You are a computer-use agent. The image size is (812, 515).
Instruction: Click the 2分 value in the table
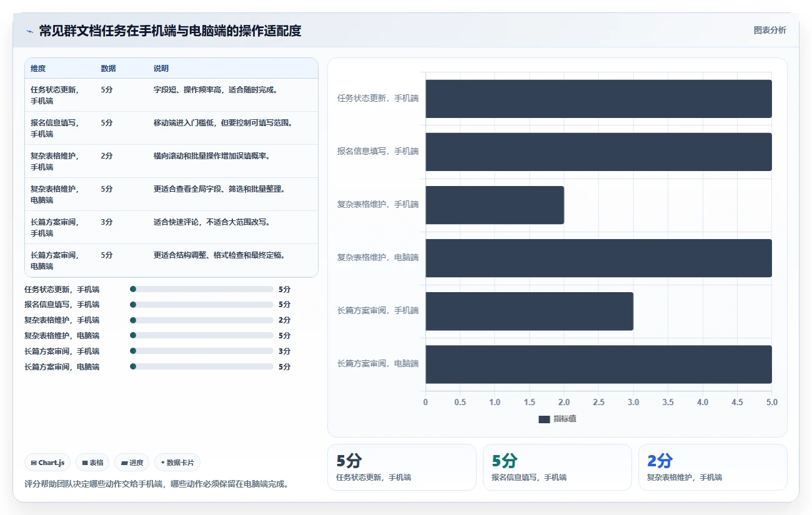pyautogui.click(x=107, y=156)
